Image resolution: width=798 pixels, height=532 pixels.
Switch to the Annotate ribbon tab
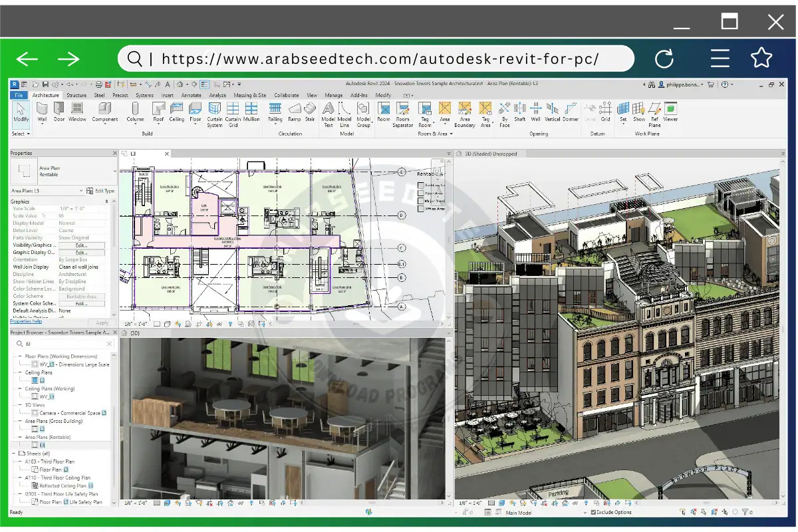pyautogui.click(x=192, y=95)
